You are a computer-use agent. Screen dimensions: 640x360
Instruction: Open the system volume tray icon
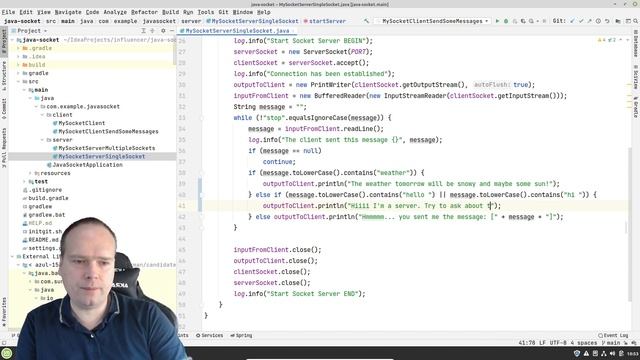coord(612,353)
